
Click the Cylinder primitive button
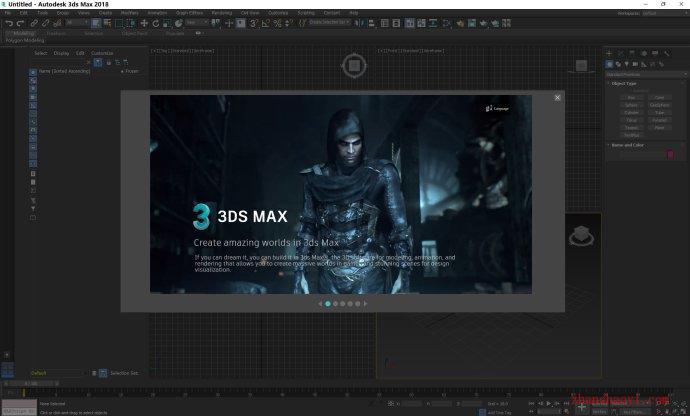631,113
